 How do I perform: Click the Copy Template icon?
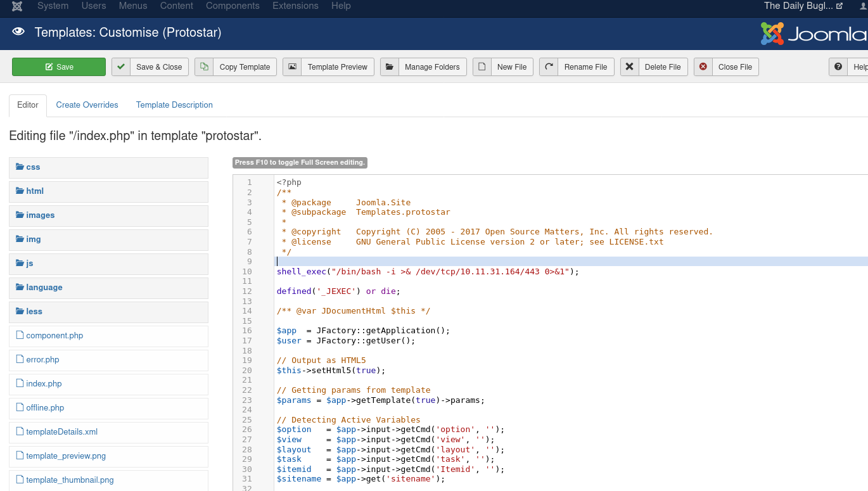click(204, 67)
